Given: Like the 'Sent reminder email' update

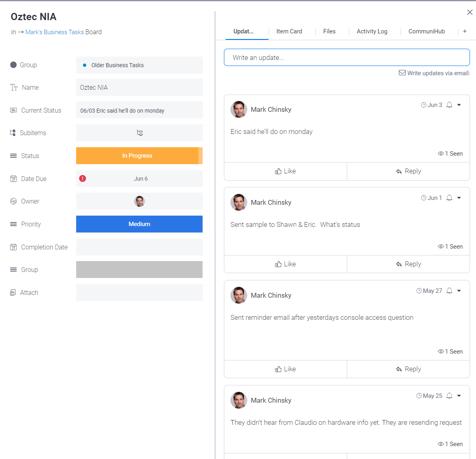Looking at the screenshot, I should (x=286, y=369).
